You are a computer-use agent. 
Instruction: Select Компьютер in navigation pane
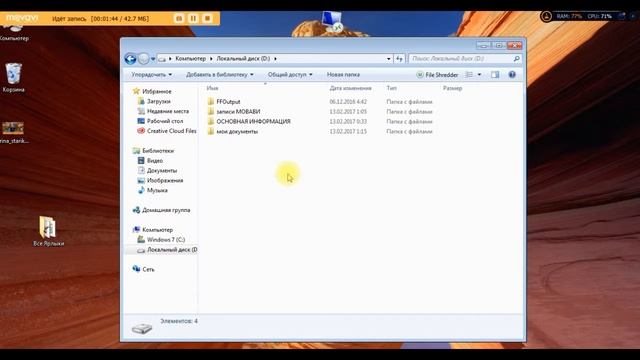tap(157, 230)
